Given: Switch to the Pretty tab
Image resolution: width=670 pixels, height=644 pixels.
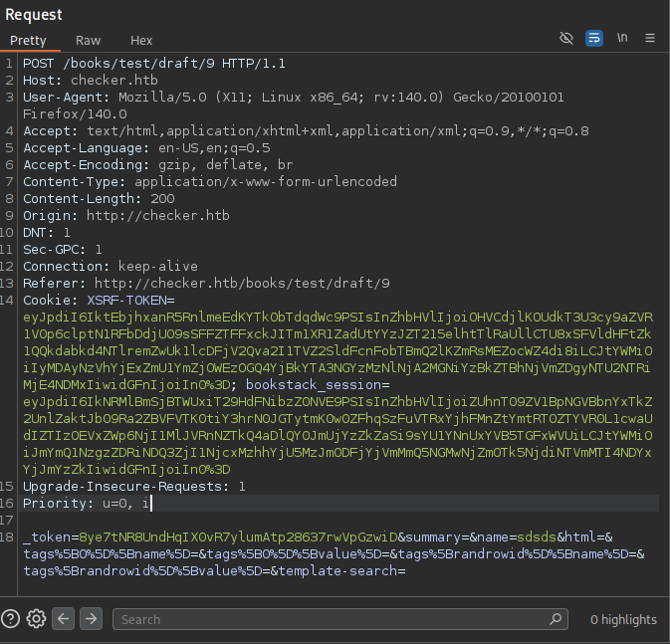Looking at the screenshot, I should pyautogui.click(x=28, y=41).
